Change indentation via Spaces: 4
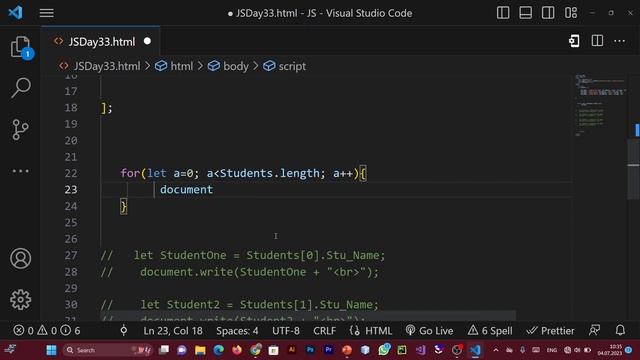 click(237, 331)
